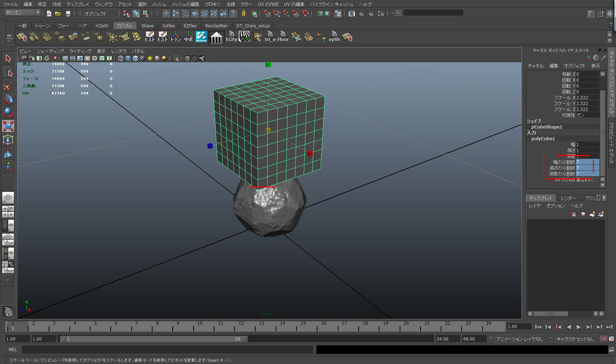
Task: Click the UV zebra shelf icon
Action: [x=245, y=37]
